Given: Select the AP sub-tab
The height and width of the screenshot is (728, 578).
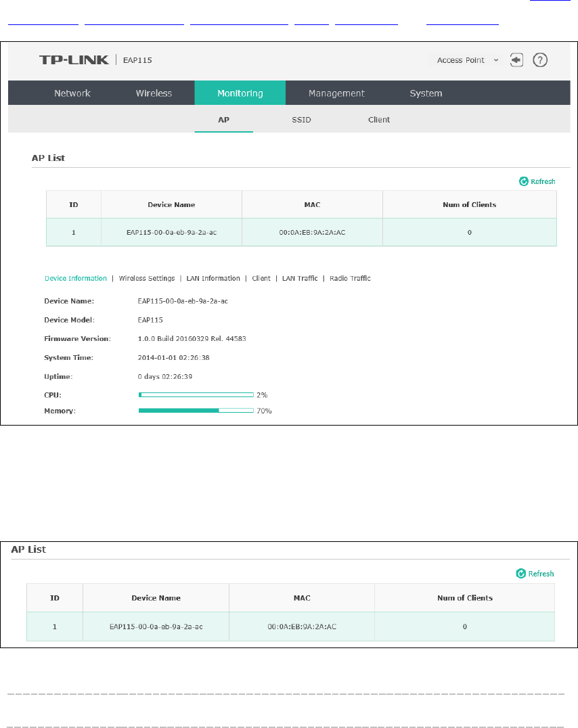Looking at the screenshot, I should coord(223,120).
